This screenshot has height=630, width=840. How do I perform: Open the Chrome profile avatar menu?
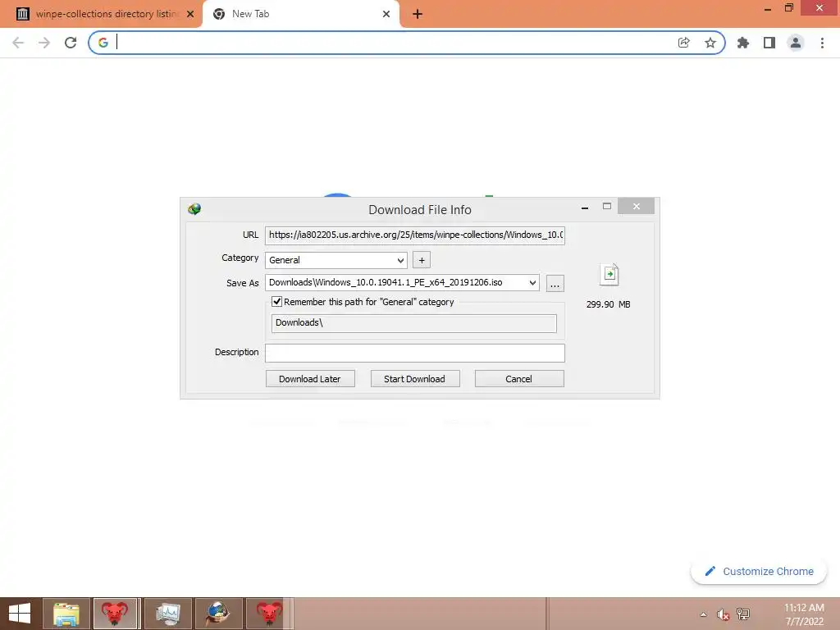pyautogui.click(x=796, y=43)
